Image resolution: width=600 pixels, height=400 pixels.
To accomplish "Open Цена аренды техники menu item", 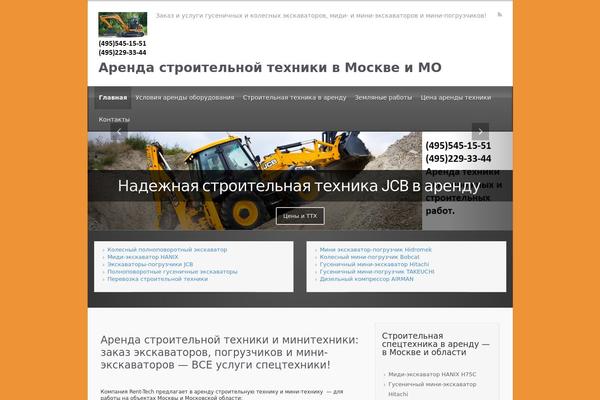I will click(x=455, y=98).
